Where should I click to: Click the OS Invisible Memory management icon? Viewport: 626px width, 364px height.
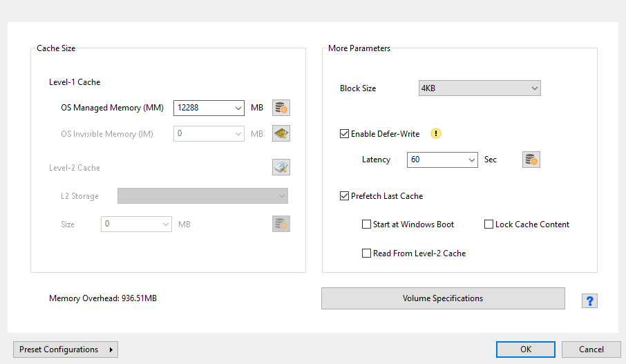(281, 134)
